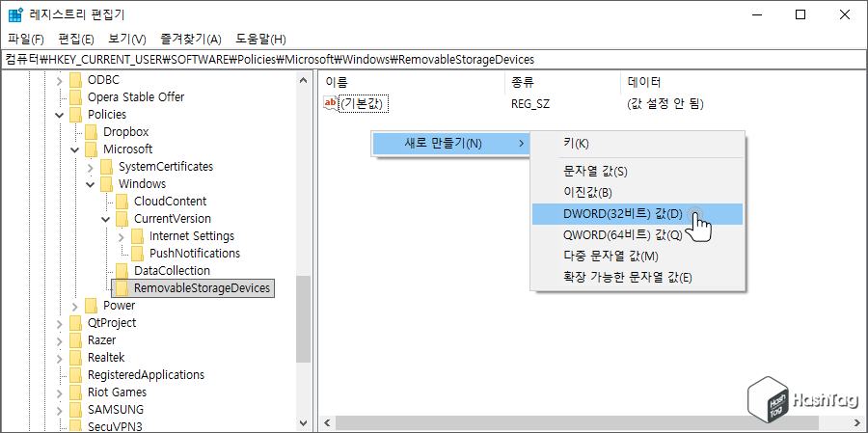Click the tree pane scroll up arrow
The image size is (868, 433).
point(304,80)
